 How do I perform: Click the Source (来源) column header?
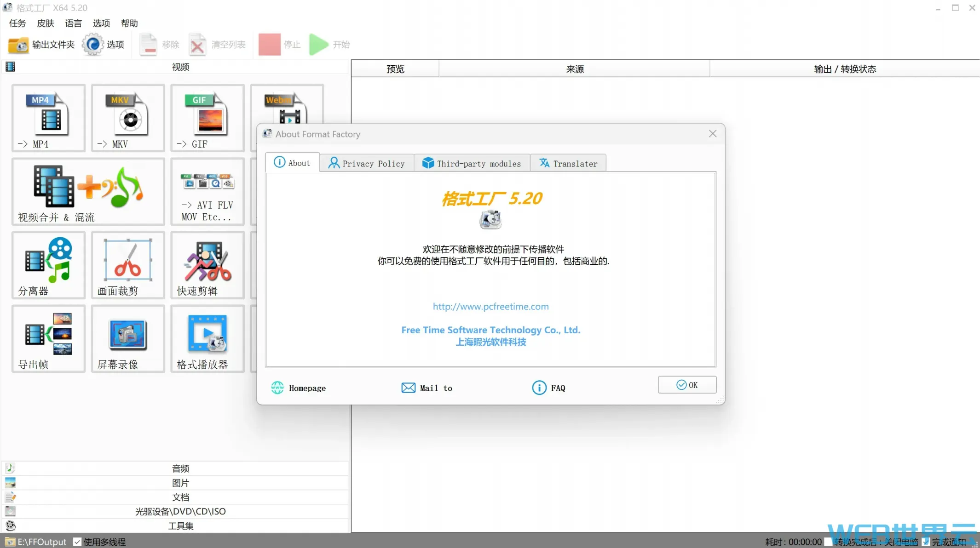pyautogui.click(x=575, y=69)
